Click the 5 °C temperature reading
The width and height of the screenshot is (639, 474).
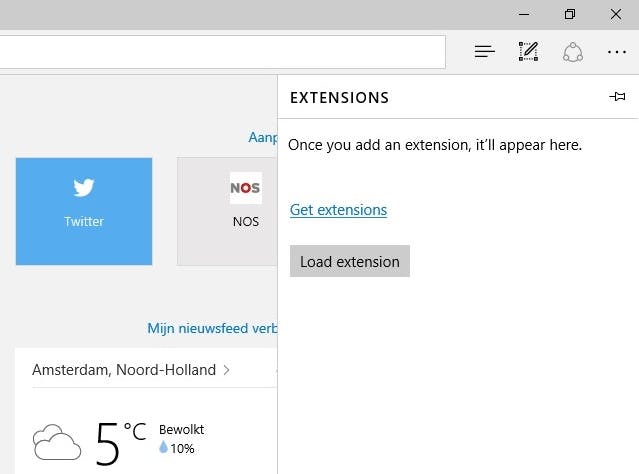click(120, 441)
